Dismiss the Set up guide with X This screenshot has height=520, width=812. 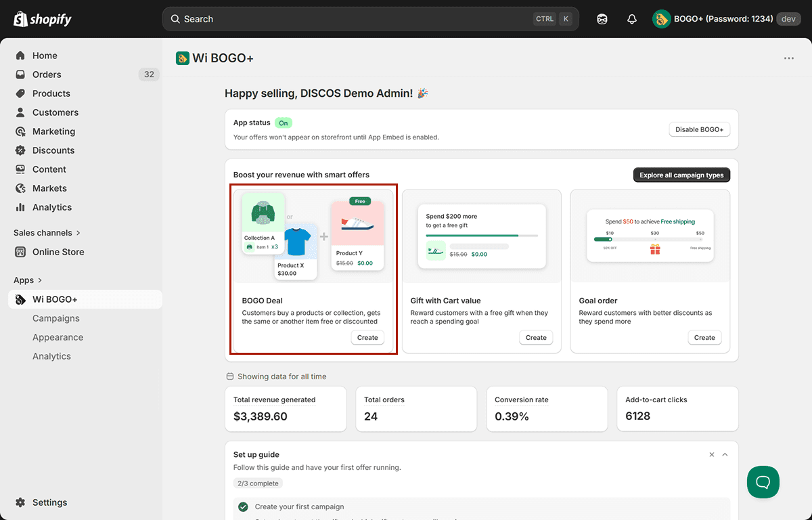pos(712,455)
